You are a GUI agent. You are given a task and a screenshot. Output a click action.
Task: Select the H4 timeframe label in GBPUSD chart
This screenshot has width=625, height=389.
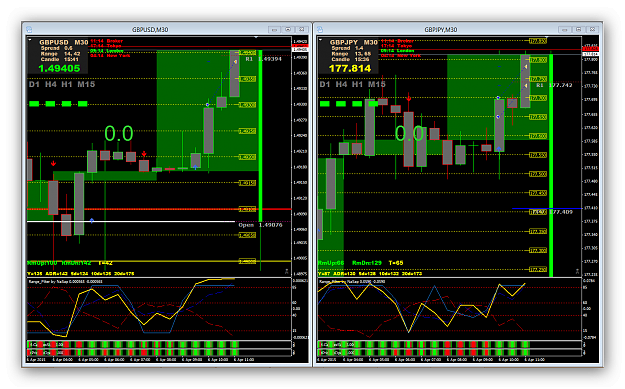51,84
